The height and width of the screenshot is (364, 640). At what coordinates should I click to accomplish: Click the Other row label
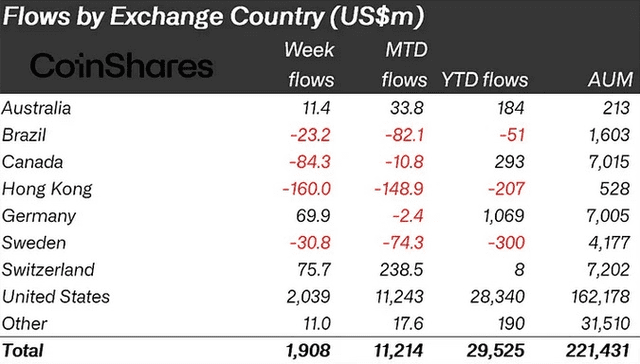tap(24, 324)
